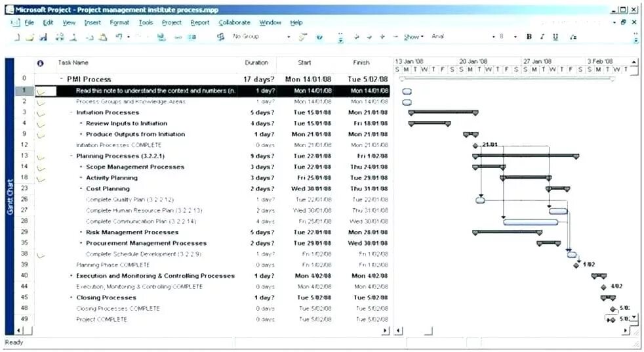Open the Show outline level dropdown
This screenshot has height=352, width=644.
tap(413, 37)
